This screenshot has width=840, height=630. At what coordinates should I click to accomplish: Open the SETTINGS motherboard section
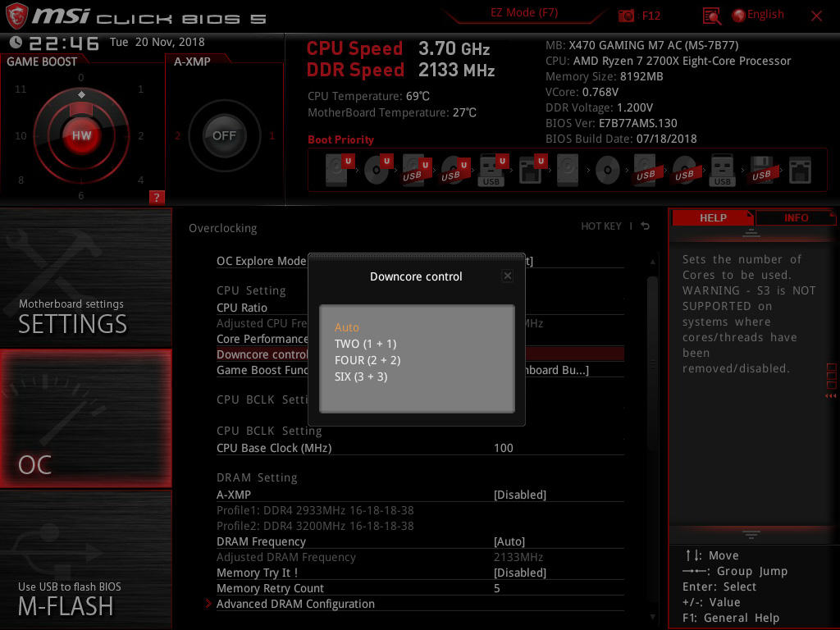(85, 279)
